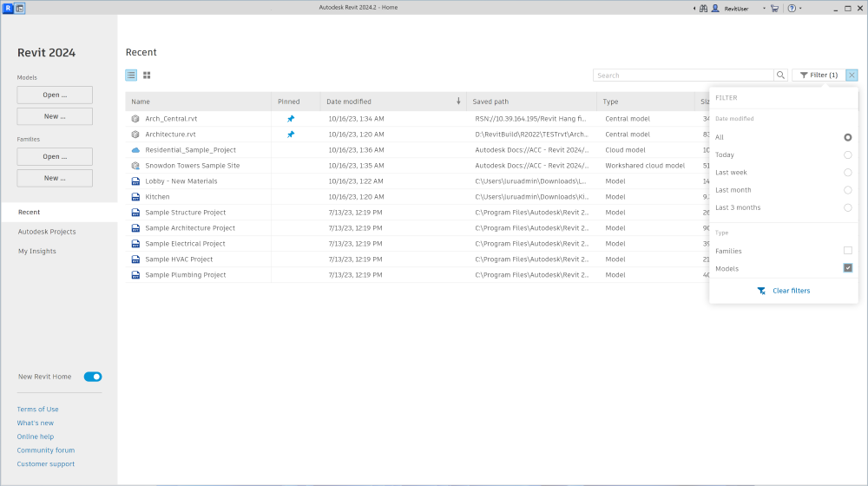Viewport: 868px width, 486px height.
Task: Toggle the Filter (1) button
Action: pyautogui.click(x=819, y=76)
